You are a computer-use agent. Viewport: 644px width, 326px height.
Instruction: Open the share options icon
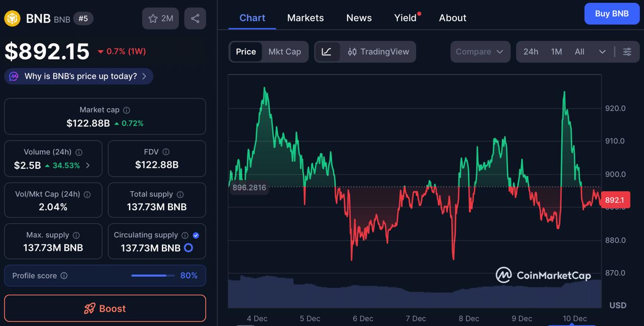pos(195,18)
